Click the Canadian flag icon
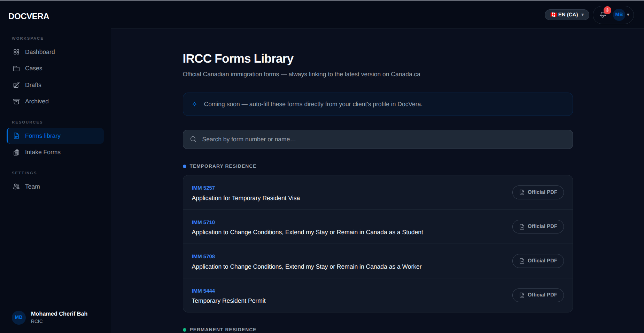The height and width of the screenshot is (333, 644). pos(553,15)
